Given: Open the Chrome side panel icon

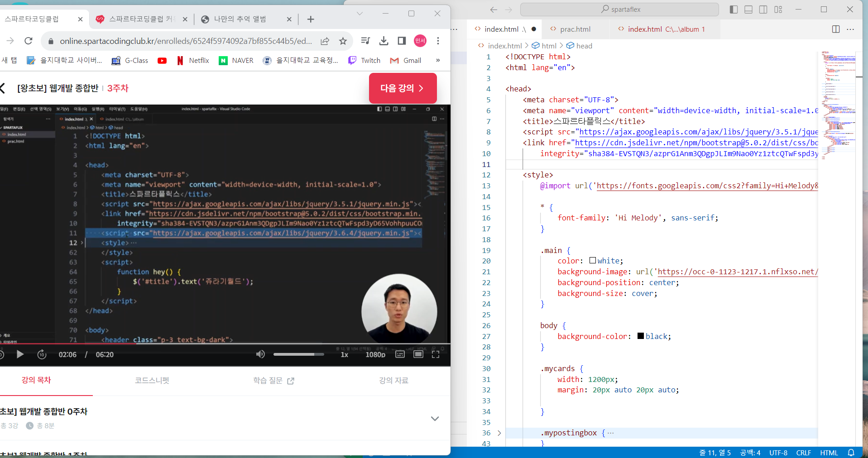Looking at the screenshot, I should point(402,41).
